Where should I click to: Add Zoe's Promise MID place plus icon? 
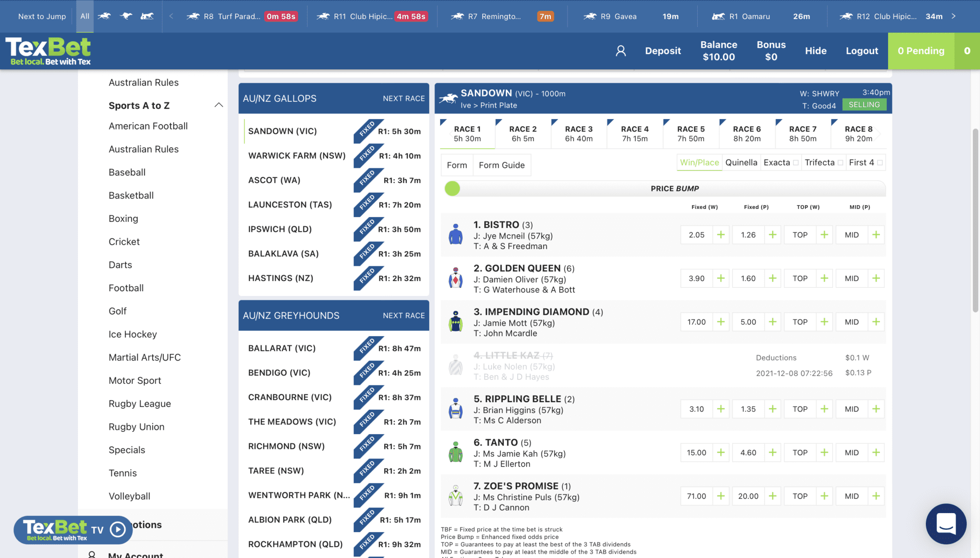coord(876,496)
